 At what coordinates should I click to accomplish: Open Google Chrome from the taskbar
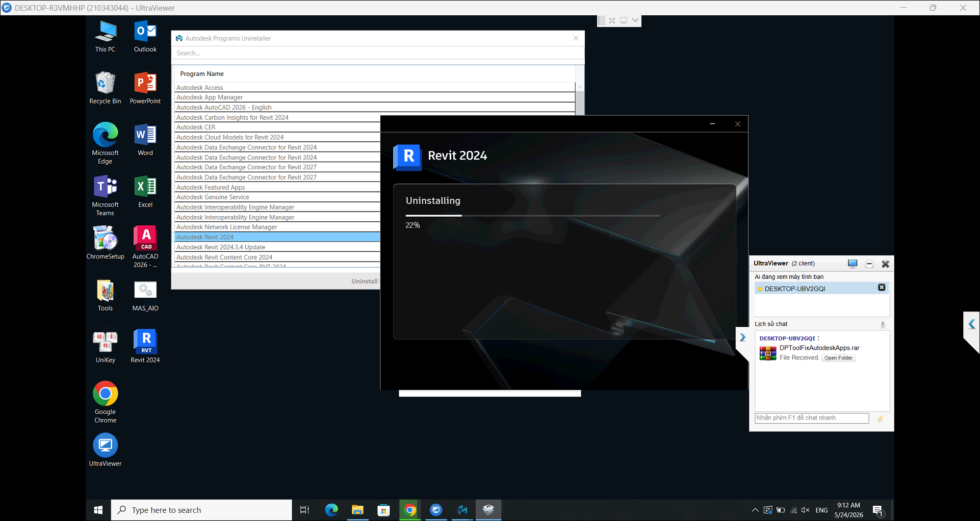pos(410,510)
